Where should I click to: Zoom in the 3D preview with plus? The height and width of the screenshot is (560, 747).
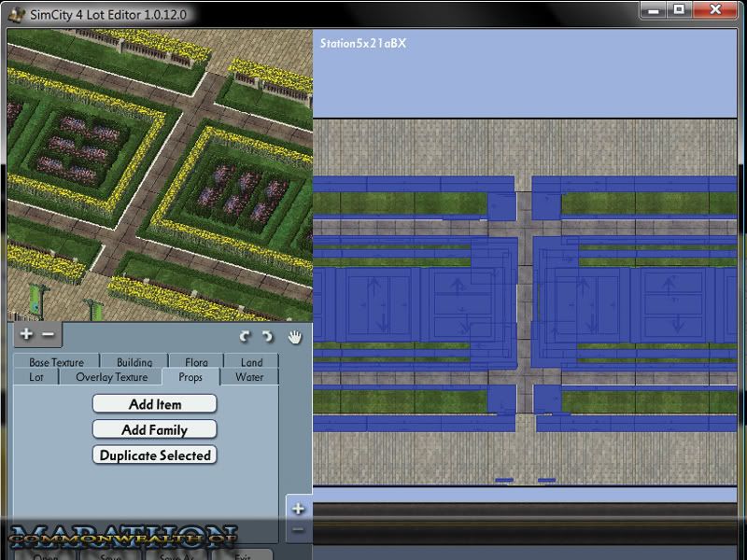pyautogui.click(x=26, y=334)
